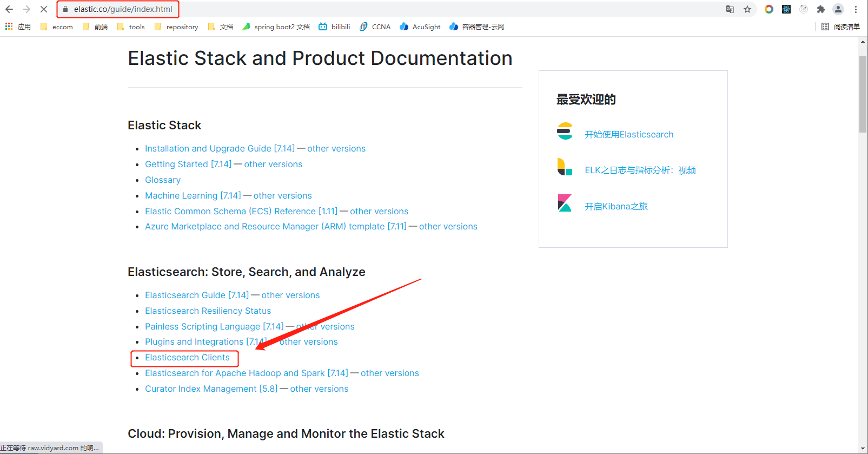The width and height of the screenshot is (868, 454).
Task: Open the bilibili bookmark
Action: 334,27
